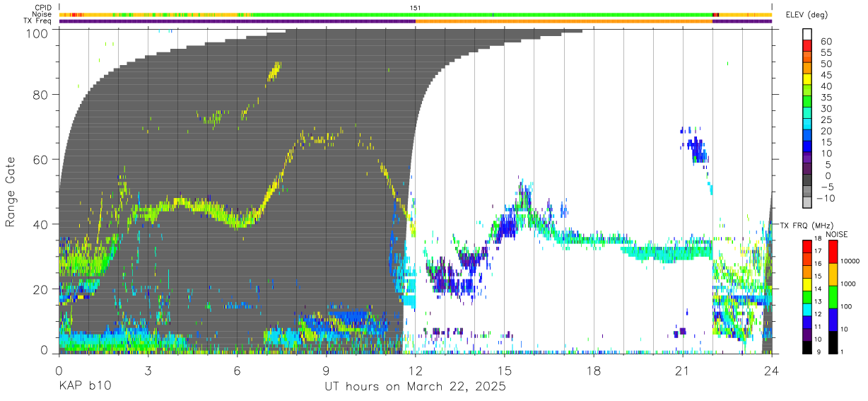This screenshot has width=868, height=401.
Task: Click the 24 tick on the UT hours axis
Action: coord(772,370)
